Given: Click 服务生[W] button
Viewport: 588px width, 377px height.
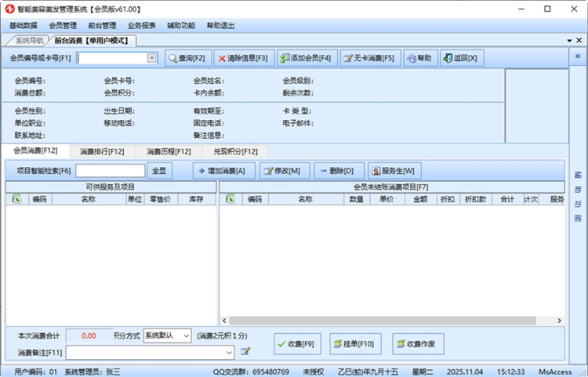Looking at the screenshot, I should [394, 171].
